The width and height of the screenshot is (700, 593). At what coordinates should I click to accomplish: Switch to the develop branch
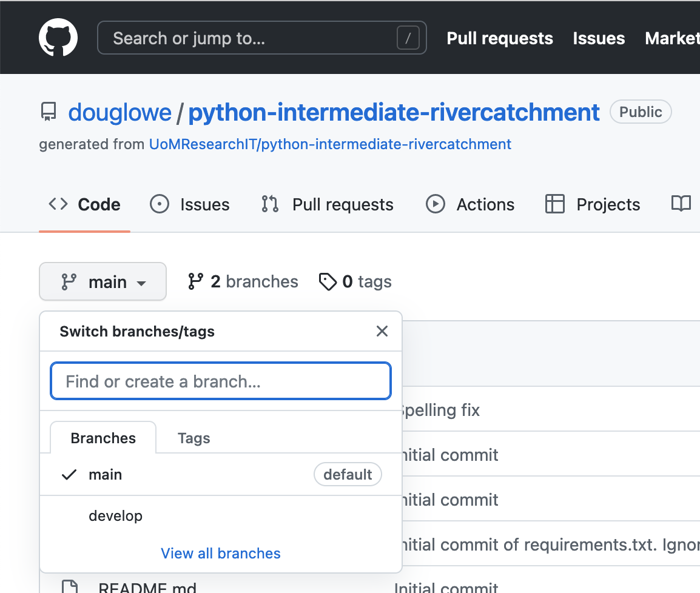coord(221,516)
